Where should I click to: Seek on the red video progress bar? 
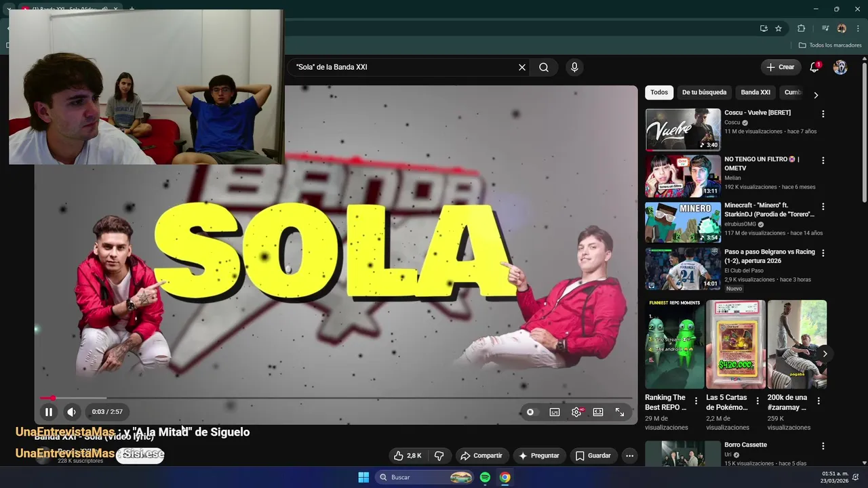[336, 399]
